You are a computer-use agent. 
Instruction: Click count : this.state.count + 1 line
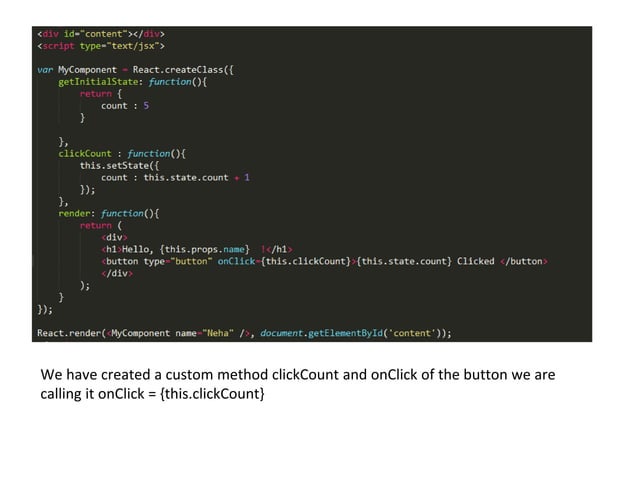(175, 177)
